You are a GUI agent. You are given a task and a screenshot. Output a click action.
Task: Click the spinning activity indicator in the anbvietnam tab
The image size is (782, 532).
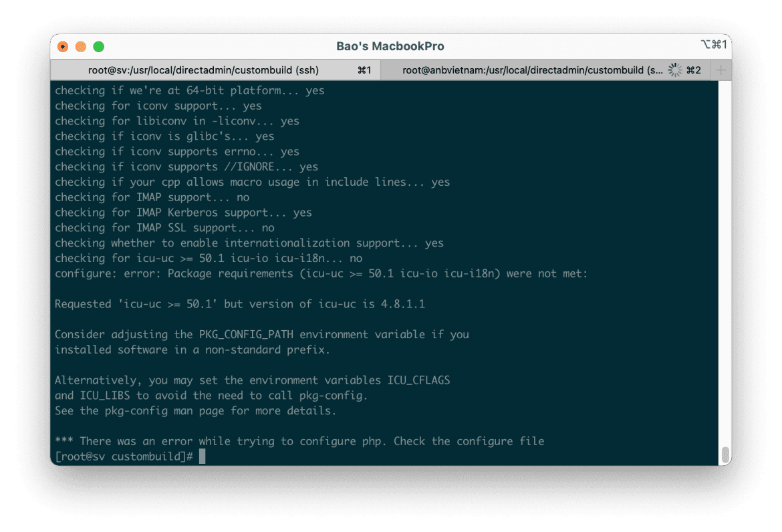tap(674, 70)
